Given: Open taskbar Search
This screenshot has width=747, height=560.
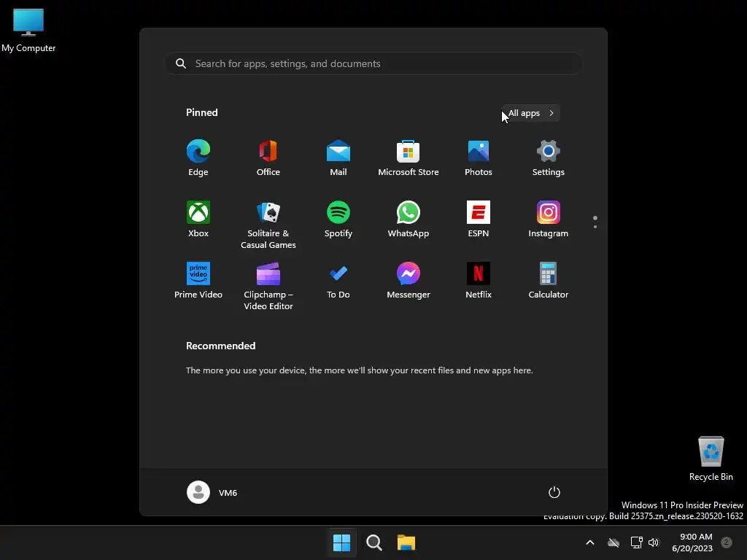Looking at the screenshot, I should click(374, 542).
